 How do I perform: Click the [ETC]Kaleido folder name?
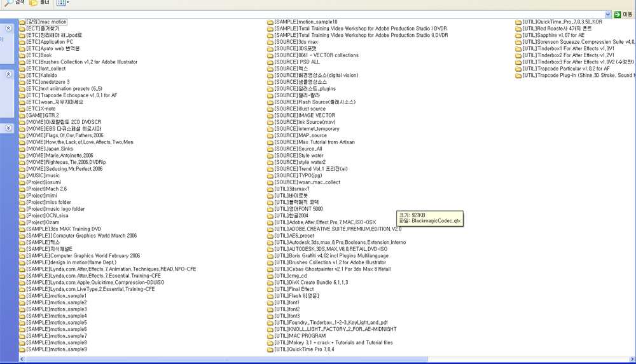pos(41,76)
